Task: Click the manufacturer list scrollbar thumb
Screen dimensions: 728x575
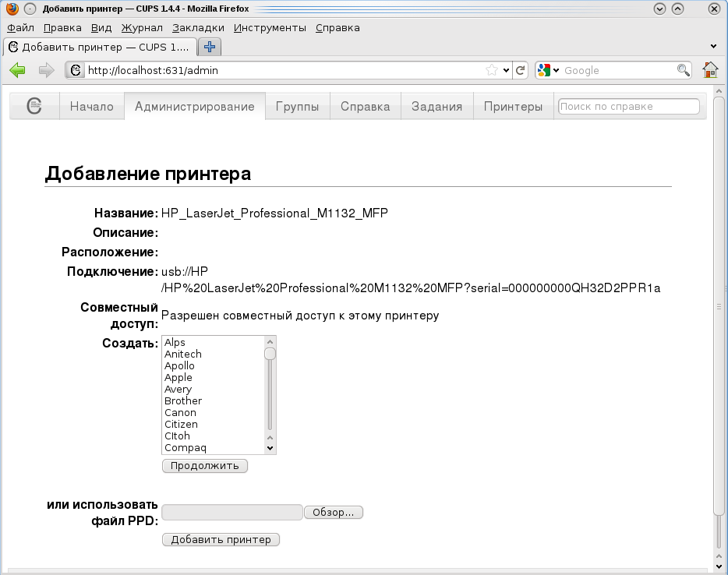Action: point(270,354)
